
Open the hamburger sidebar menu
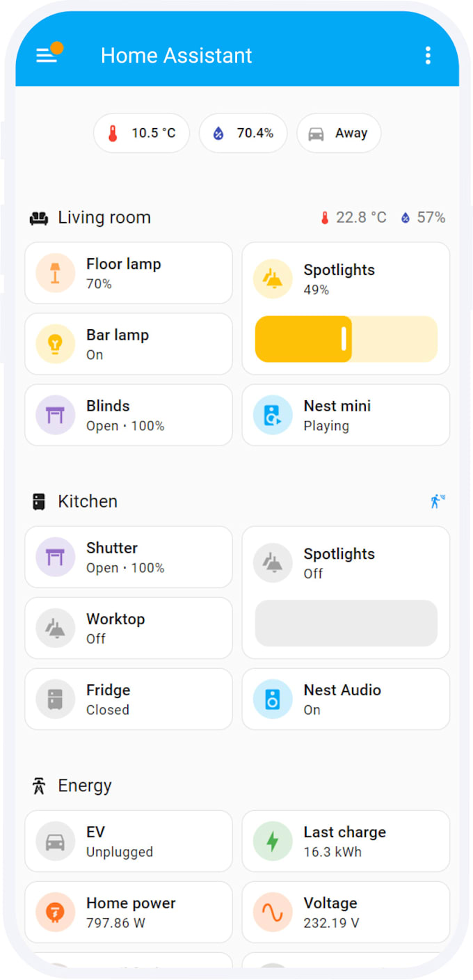pos(47,56)
